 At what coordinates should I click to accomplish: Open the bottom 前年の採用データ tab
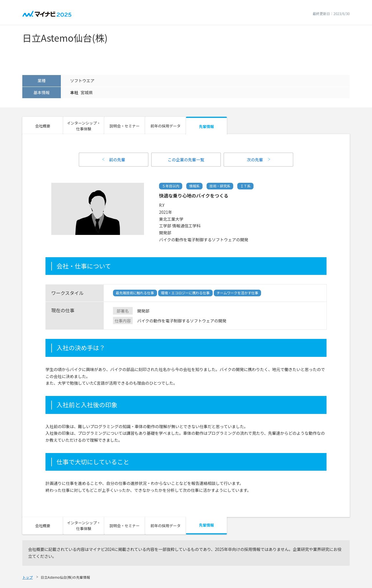coord(165,526)
